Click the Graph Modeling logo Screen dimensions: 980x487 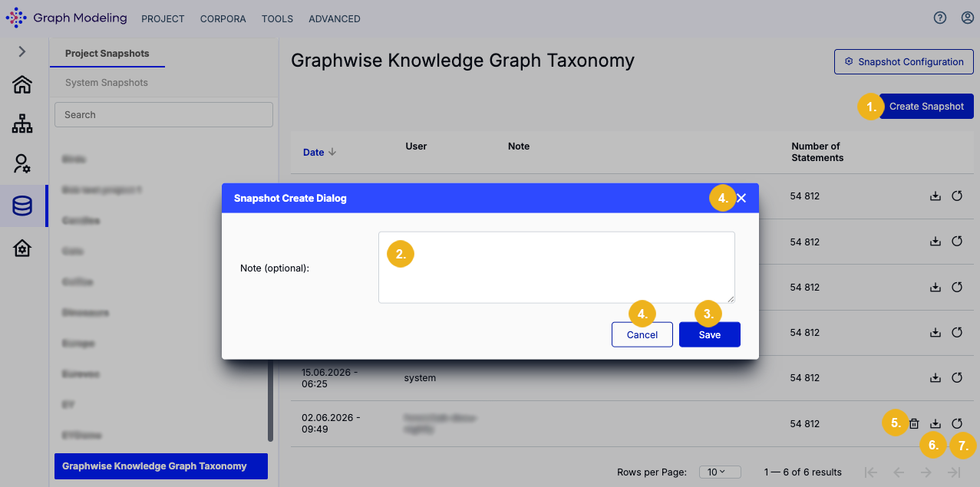[x=65, y=18]
